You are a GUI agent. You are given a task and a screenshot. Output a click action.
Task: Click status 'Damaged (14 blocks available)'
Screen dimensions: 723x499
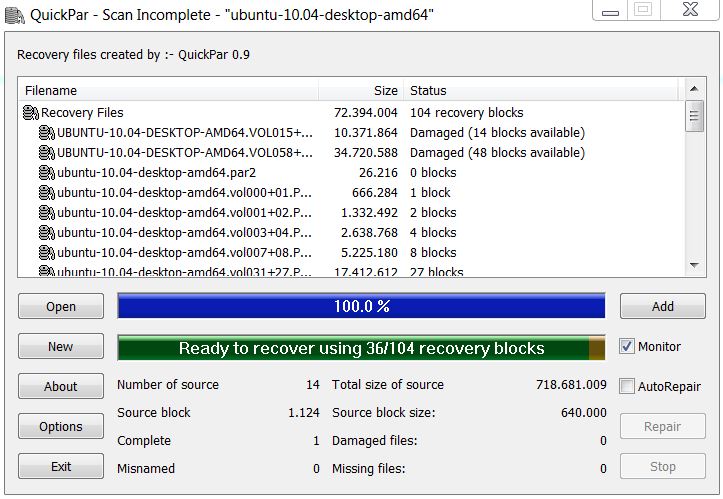coord(497,133)
